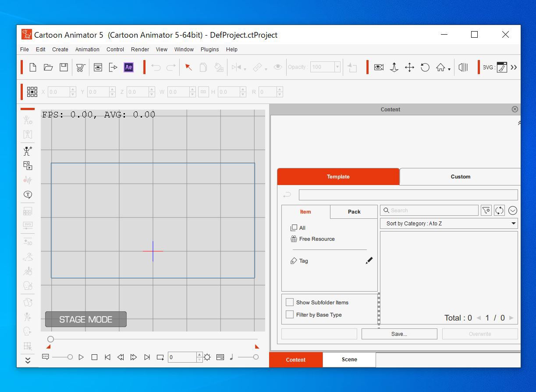Activate the camera Rotate circular arrow tool
536x392 pixels.
(425, 67)
